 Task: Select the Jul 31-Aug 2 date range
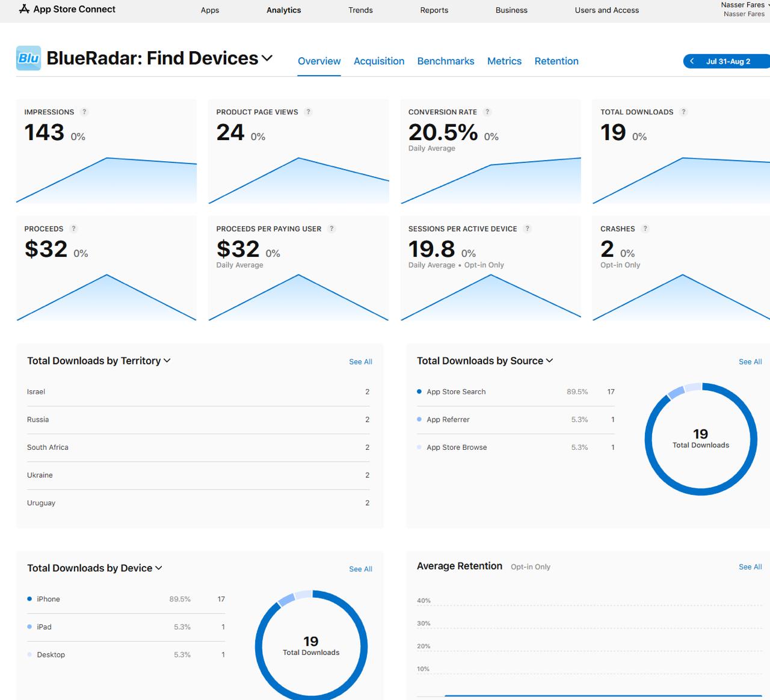[x=728, y=61]
